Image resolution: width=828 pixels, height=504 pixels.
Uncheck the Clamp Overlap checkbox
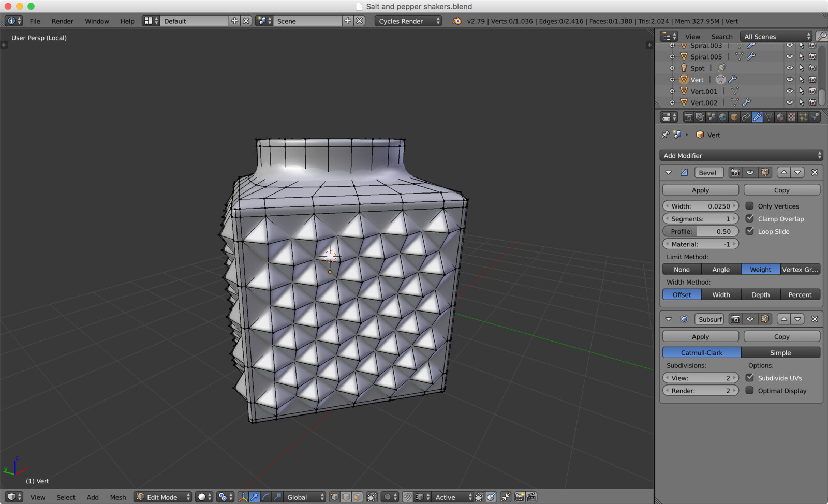749,218
